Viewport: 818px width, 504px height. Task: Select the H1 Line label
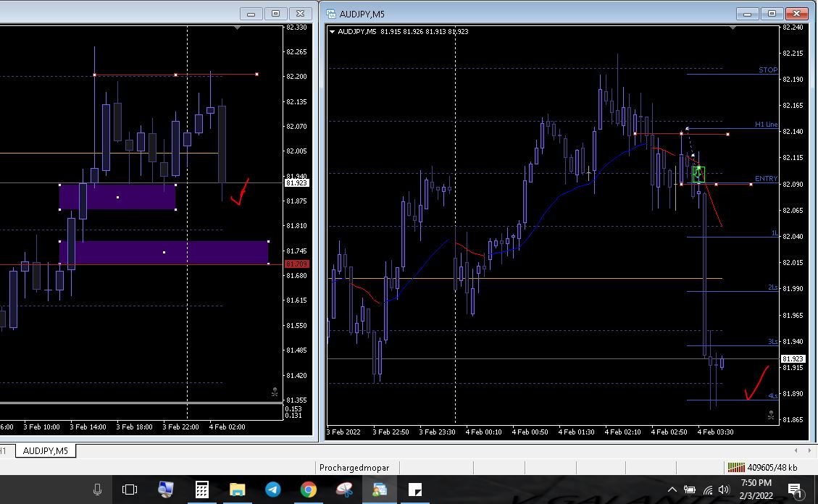coord(766,124)
